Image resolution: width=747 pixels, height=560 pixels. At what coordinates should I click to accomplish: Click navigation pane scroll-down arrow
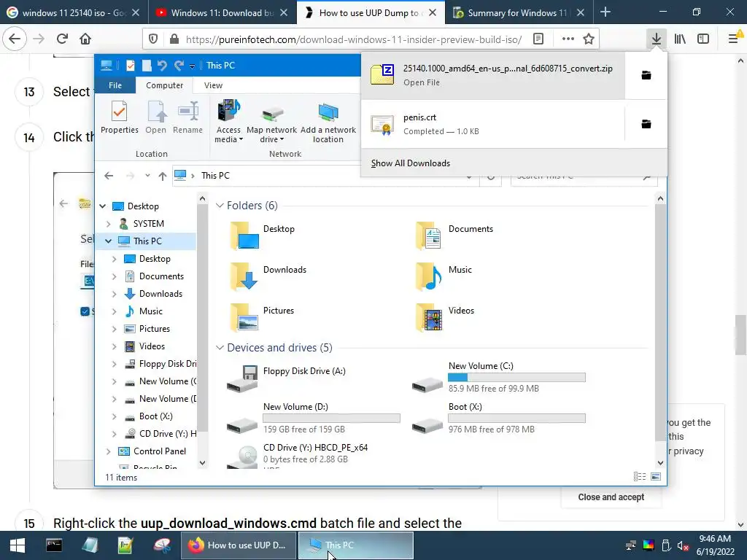click(202, 462)
